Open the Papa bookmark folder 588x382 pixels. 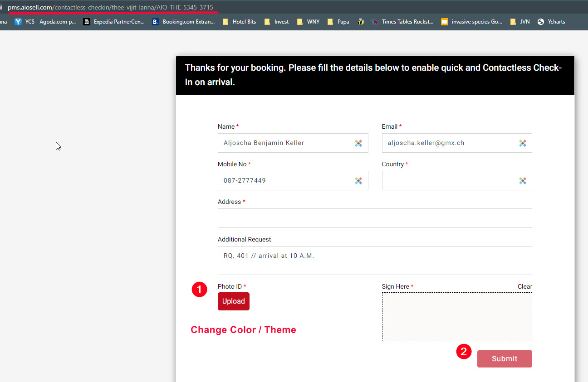point(338,21)
